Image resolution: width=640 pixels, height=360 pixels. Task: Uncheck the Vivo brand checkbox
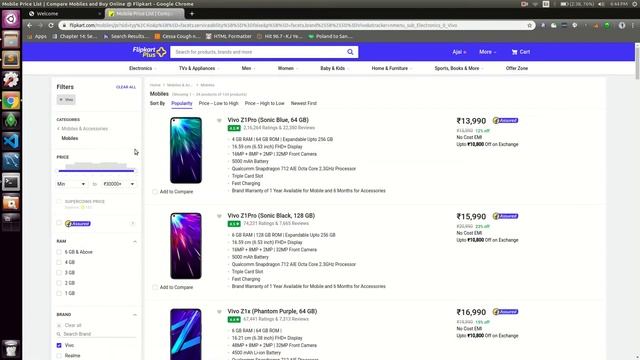(59, 345)
